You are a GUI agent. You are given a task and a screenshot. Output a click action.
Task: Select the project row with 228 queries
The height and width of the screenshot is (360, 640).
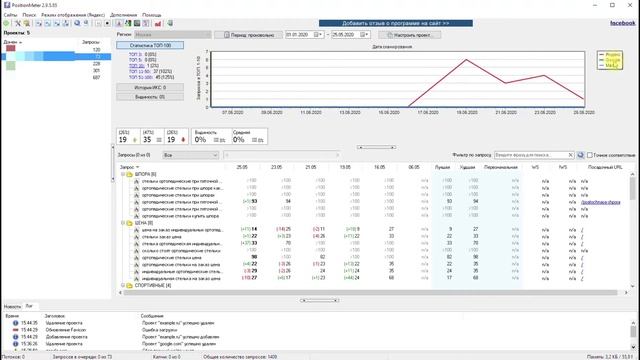coord(56,64)
